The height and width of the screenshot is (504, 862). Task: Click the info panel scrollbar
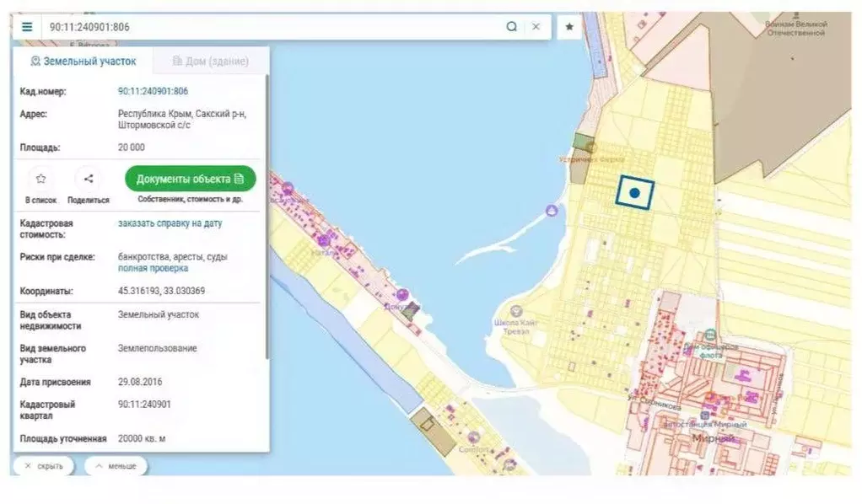pos(267,217)
